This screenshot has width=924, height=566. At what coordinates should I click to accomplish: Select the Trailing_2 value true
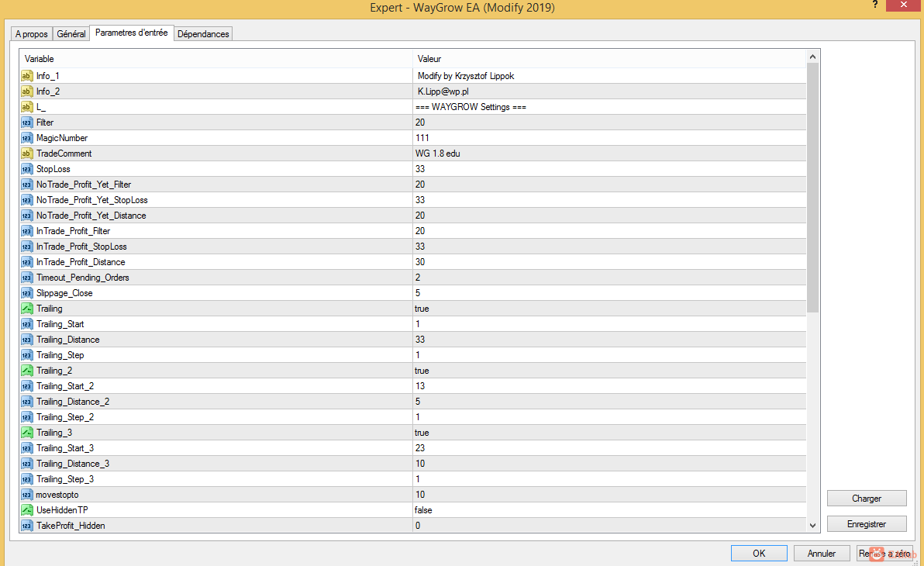tap(422, 371)
